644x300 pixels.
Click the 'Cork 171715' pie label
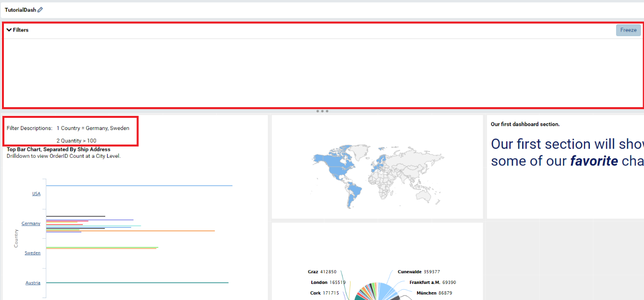(x=324, y=293)
